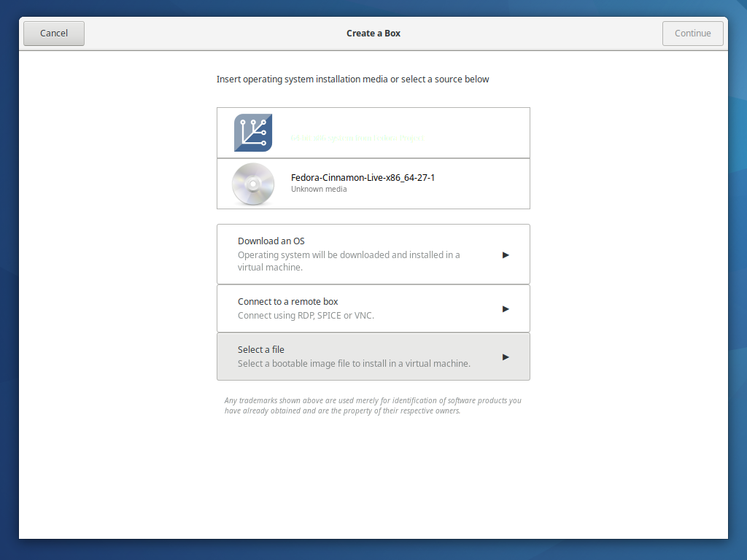Image resolution: width=747 pixels, height=560 pixels.
Task: Click the silver disc media icon
Action: [x=253, y=184]
